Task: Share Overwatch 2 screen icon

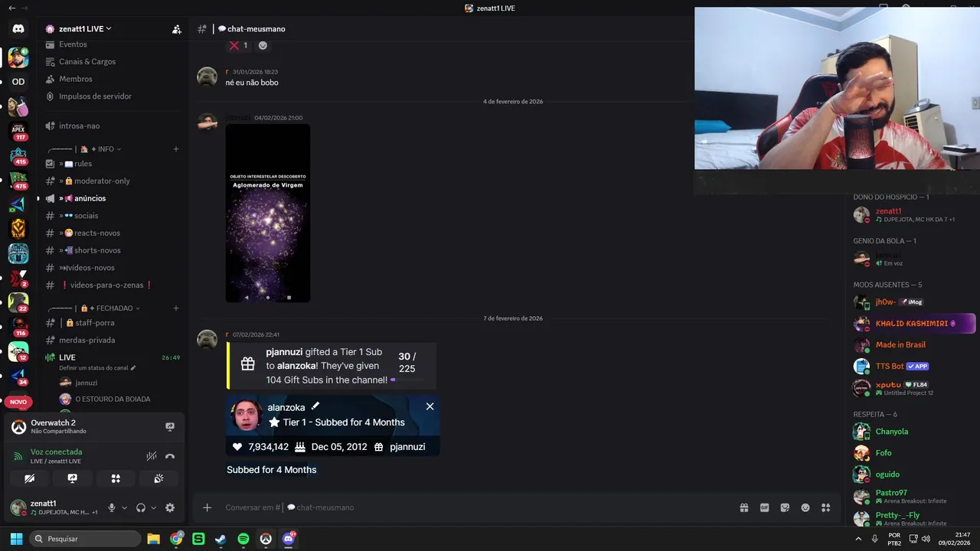Action: (170, 426)
